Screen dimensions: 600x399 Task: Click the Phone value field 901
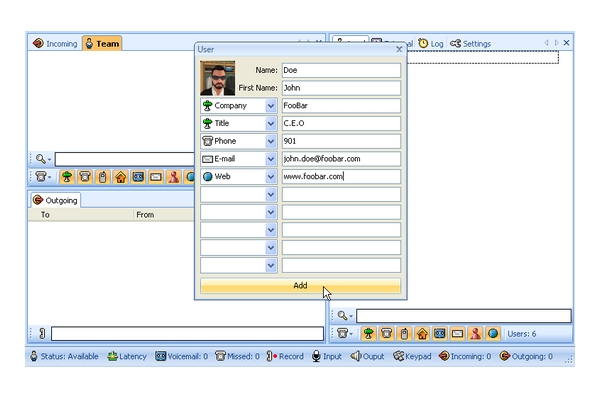(341, 141)
